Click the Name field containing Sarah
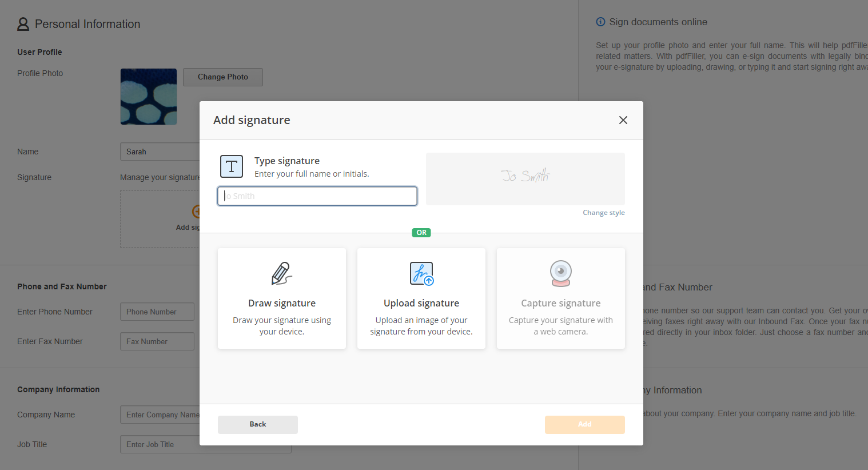This screenshot has width=868, height=470. coord(160,152)
